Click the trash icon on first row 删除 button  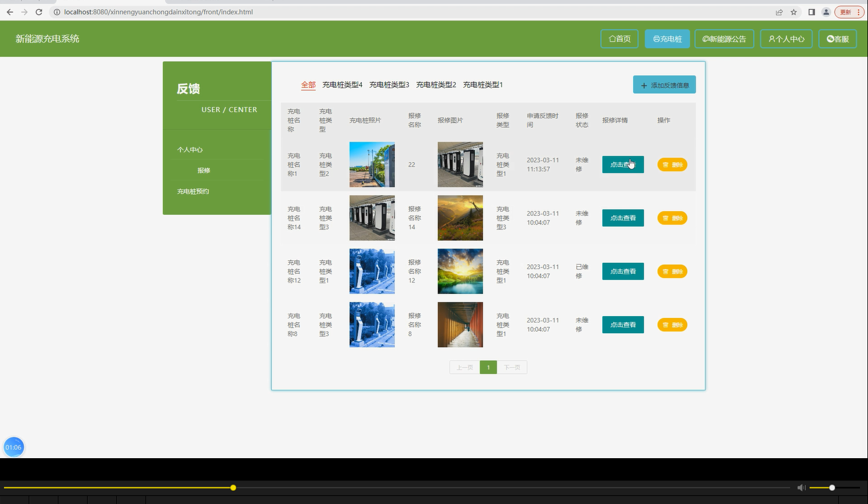665,164
